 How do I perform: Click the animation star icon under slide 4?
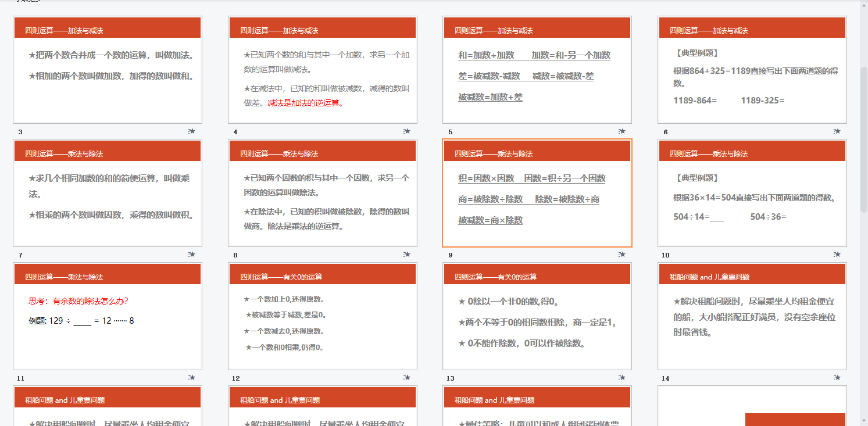tap(407, 131)
